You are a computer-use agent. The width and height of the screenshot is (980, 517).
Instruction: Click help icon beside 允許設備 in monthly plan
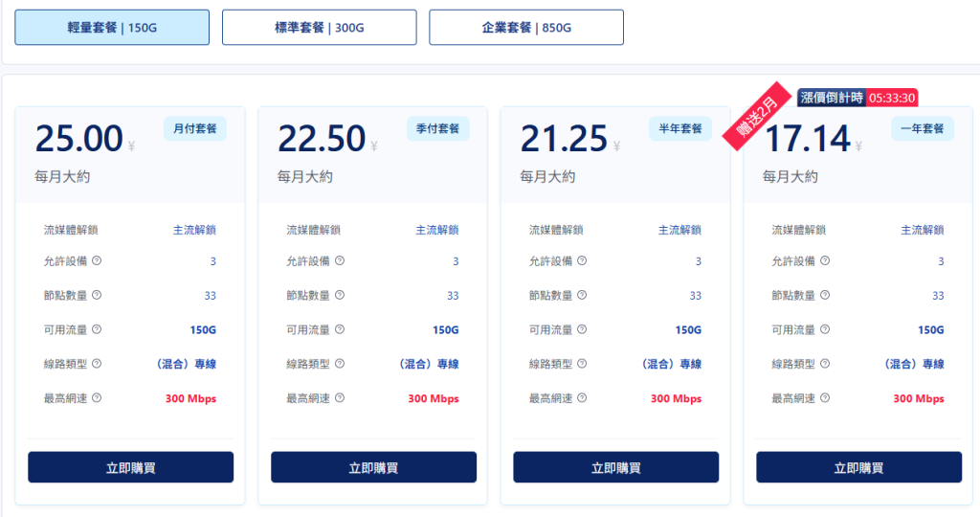(x=97, y=260)
